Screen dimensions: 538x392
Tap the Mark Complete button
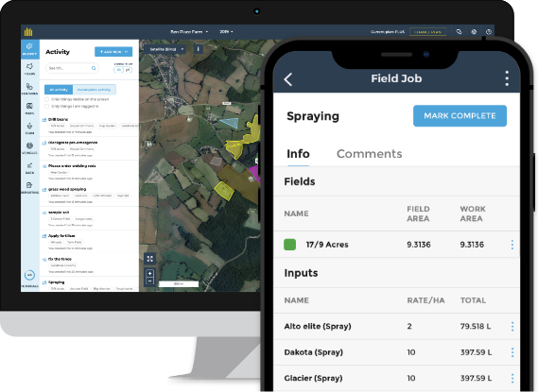[460, 116]
